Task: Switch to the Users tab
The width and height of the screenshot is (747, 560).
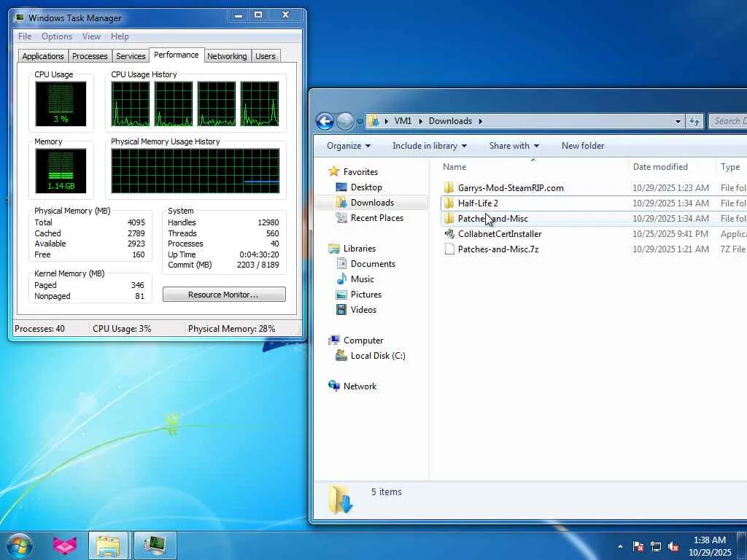Action: tap(266, 56)
